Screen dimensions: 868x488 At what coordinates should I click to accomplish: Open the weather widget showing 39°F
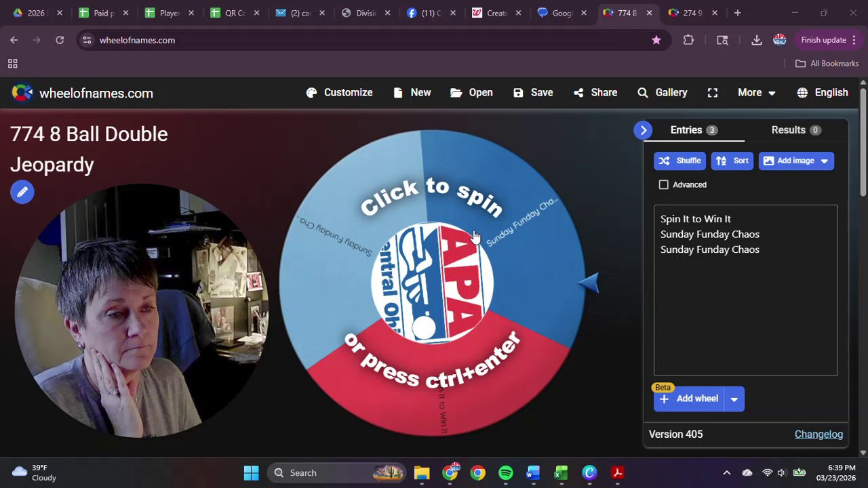35,472
